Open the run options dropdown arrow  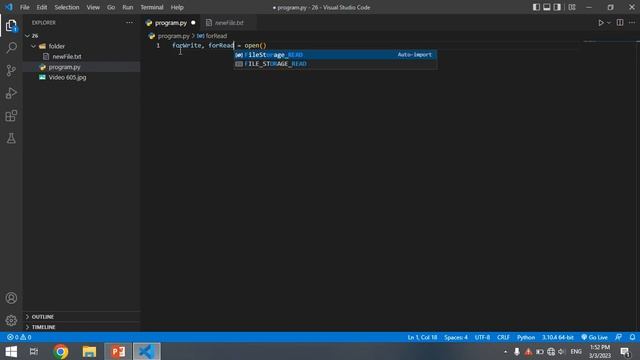tap(609, 23)
